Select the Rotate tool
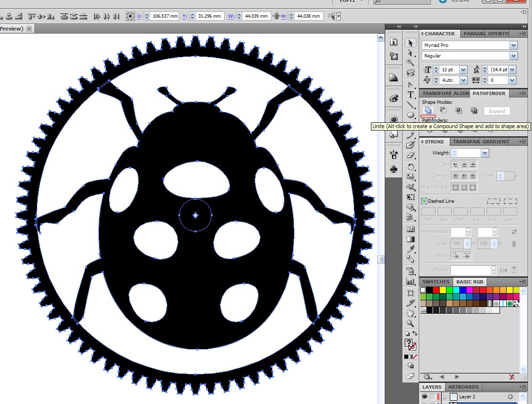The image size is (532, 404). pyautogui.click(x=411, y=167)
